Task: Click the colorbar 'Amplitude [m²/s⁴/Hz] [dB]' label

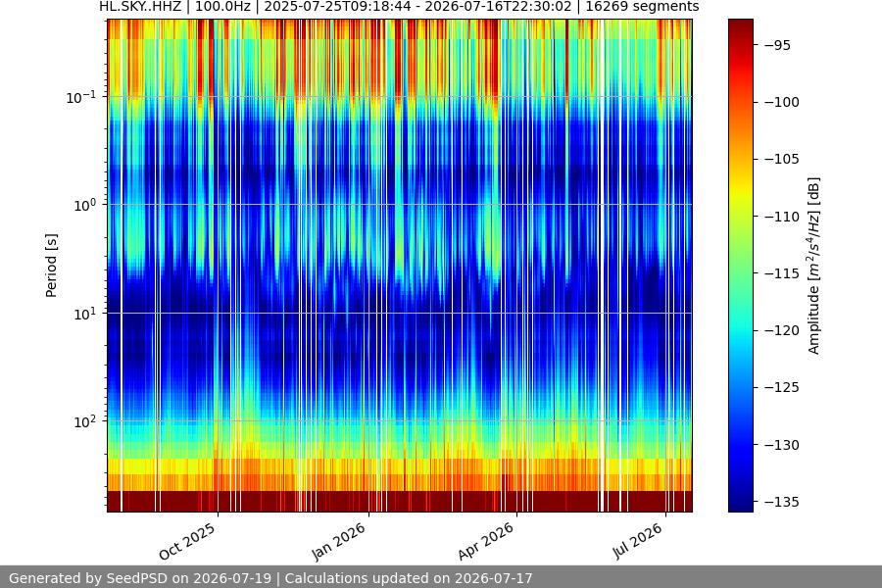Action: tap(813, 266)
